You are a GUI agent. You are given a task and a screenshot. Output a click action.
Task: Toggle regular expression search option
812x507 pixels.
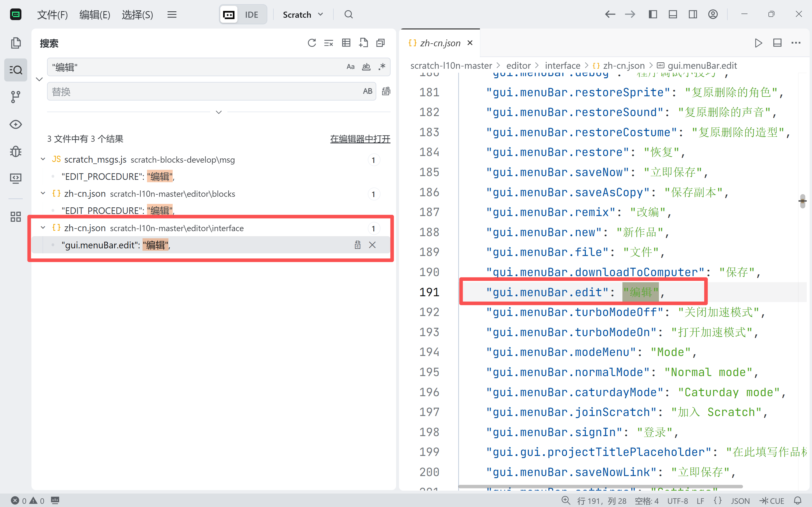click(x=382, y=67)
